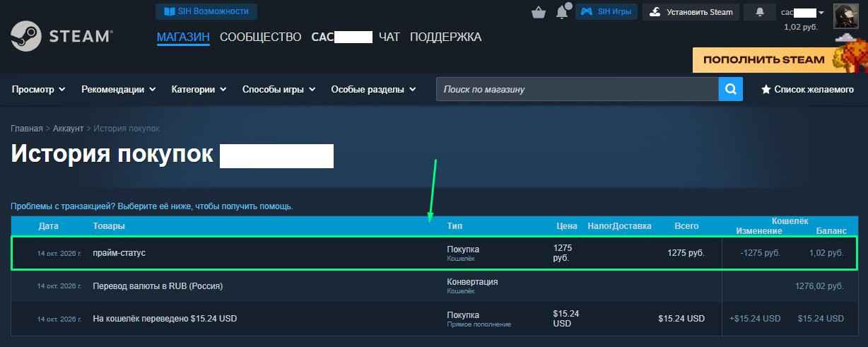The image size is (868, 347).
Task: Select Перевод валюты в RUB row
Action: pos(434,286)
